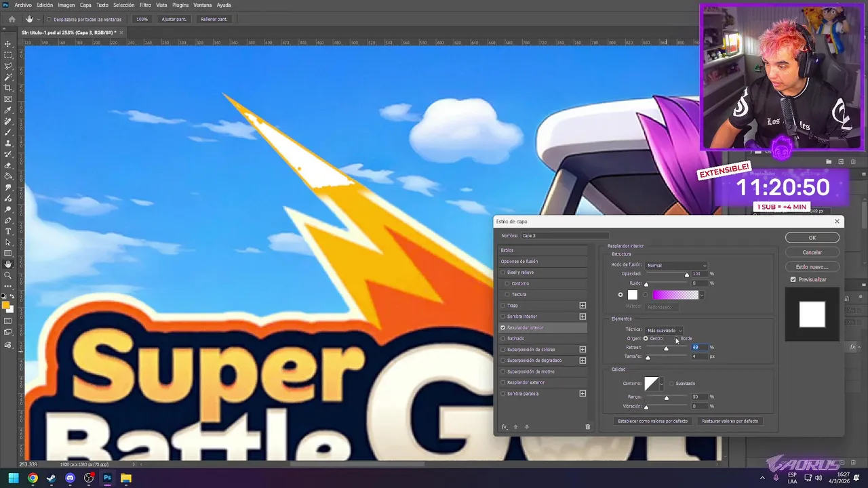
Task: Select the Zoom magnifier tool
Action: [x=8, y=275]
